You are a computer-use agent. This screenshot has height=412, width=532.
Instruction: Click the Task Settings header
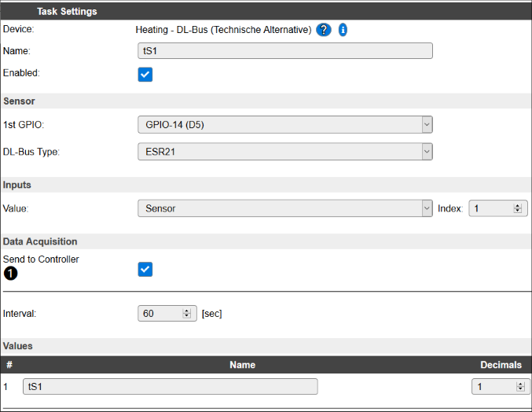point(67,12)
